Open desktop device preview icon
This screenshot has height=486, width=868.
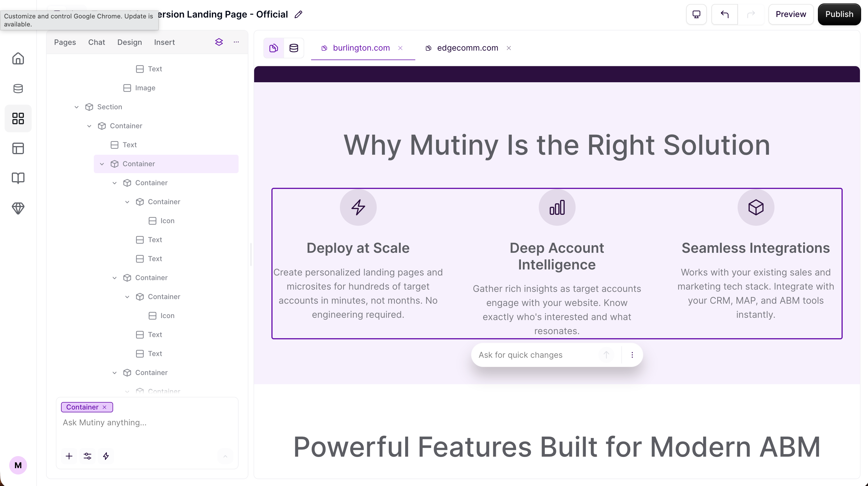click(x=696, y=14)
